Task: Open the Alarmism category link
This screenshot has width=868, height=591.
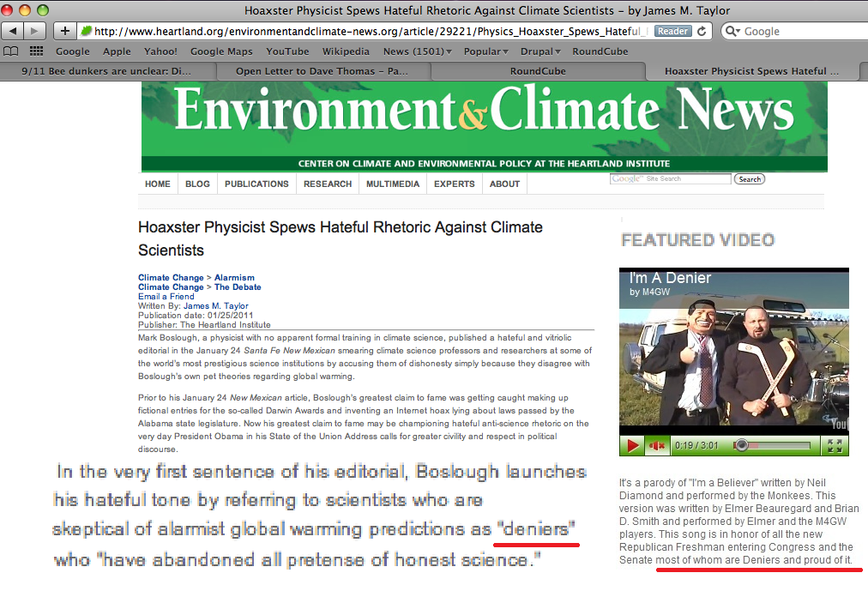Action: [x=235, y=278]
